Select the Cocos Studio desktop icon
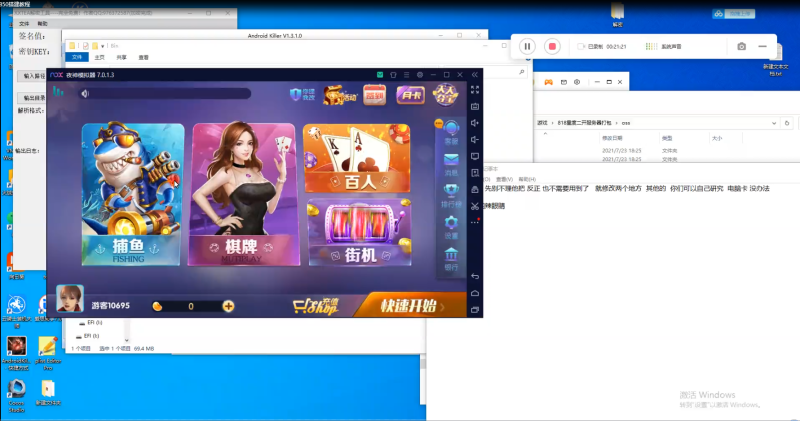The height and width of the screenshot is (421, 800). pos(16,397)
